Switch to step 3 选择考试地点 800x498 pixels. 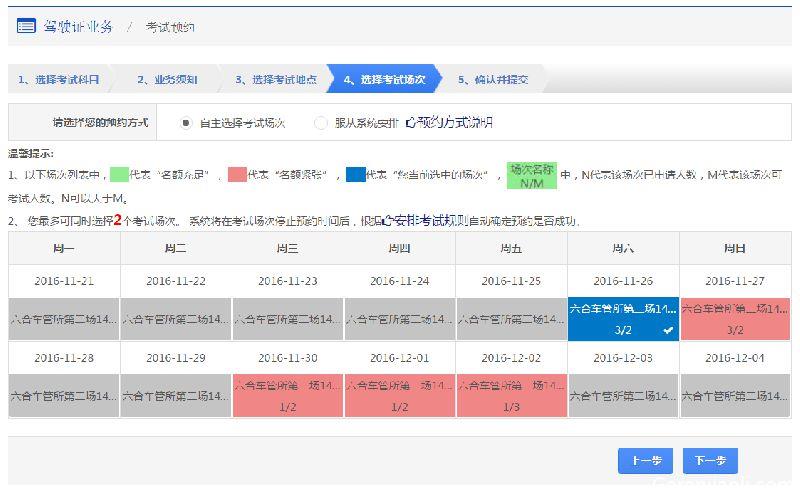[x=276, y=79]
